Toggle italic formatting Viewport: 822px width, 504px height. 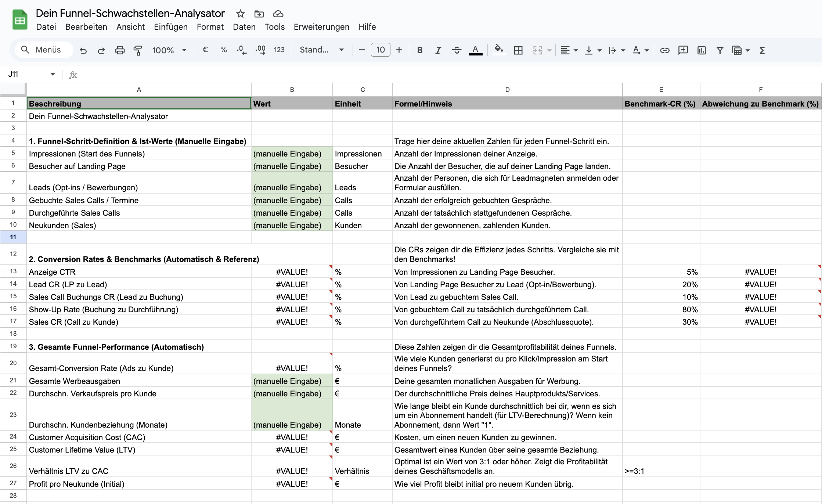438,50
